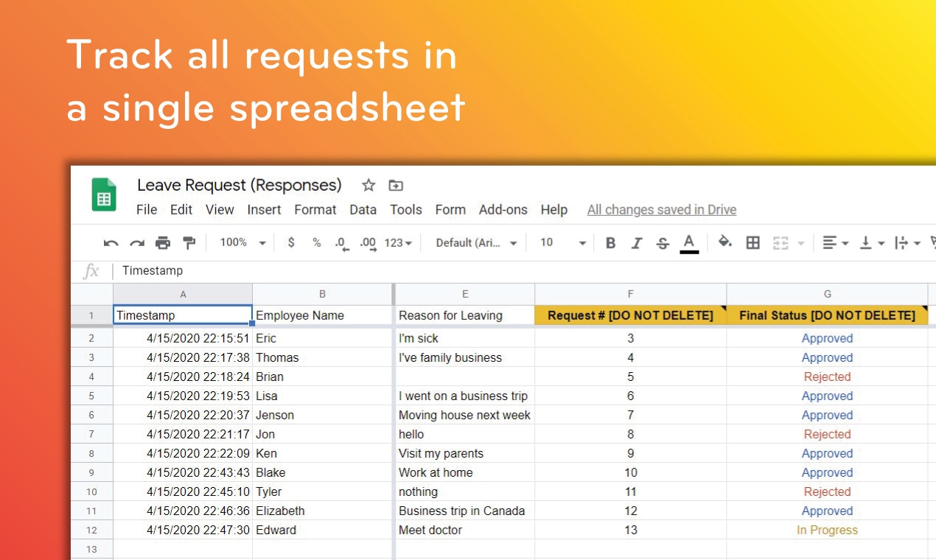Click the Employee Name header cell
Screen dimensions: 936x560
click(x=323, y=315)
